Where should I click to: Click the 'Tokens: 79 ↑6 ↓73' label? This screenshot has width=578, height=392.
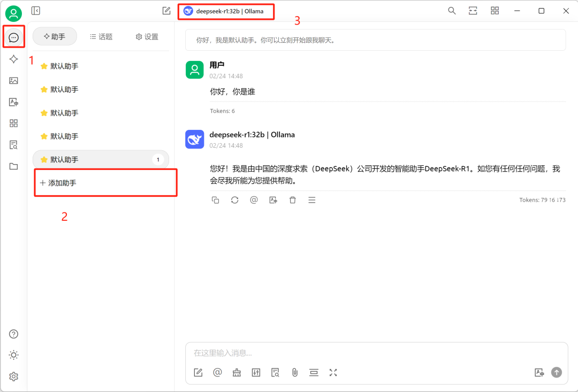[x=542, y=200]
